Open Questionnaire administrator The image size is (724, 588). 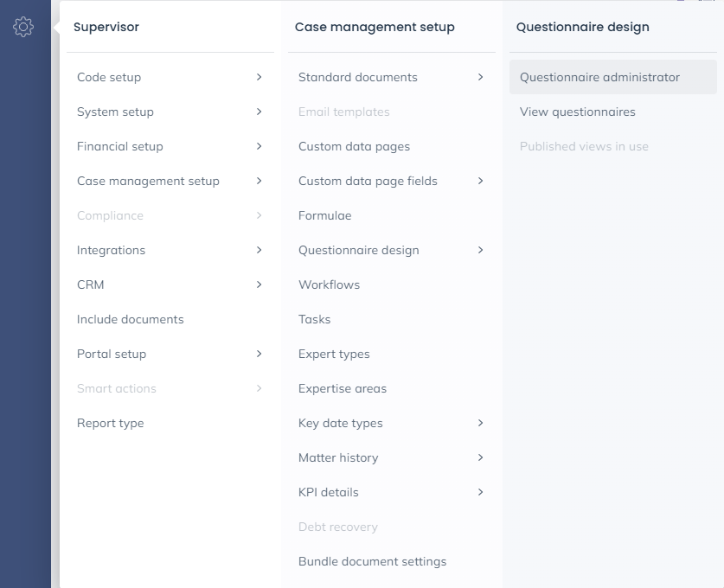[x=599, y=77]
